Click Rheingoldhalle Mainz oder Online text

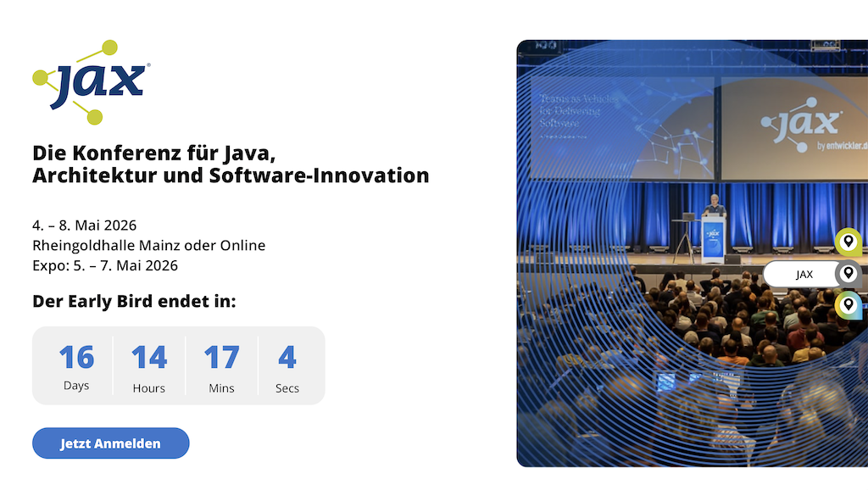point(148,246)
